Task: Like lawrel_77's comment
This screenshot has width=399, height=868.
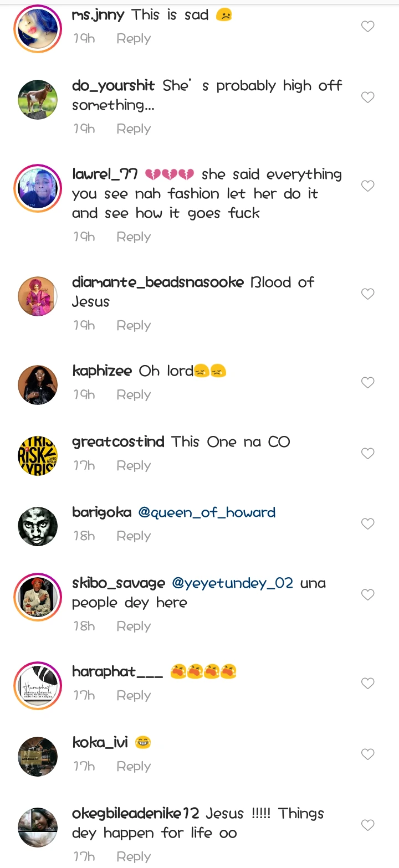Action: pos(368,186)
